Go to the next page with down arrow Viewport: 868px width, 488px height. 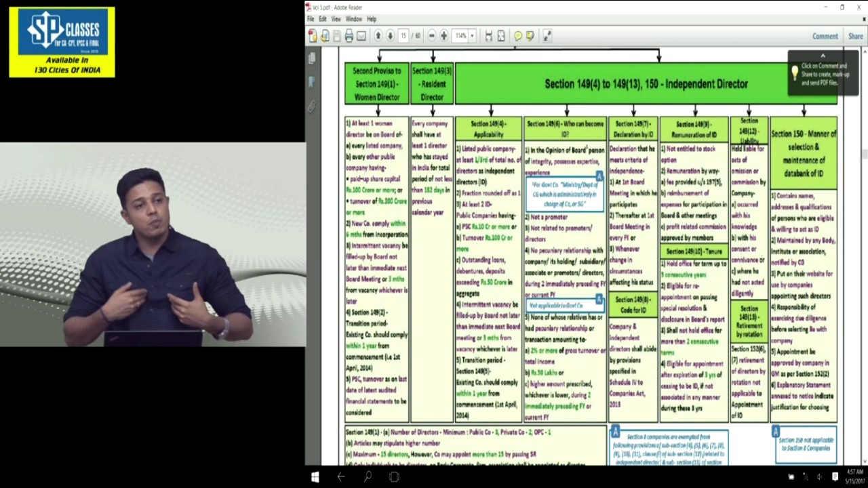tap(390, 36)
